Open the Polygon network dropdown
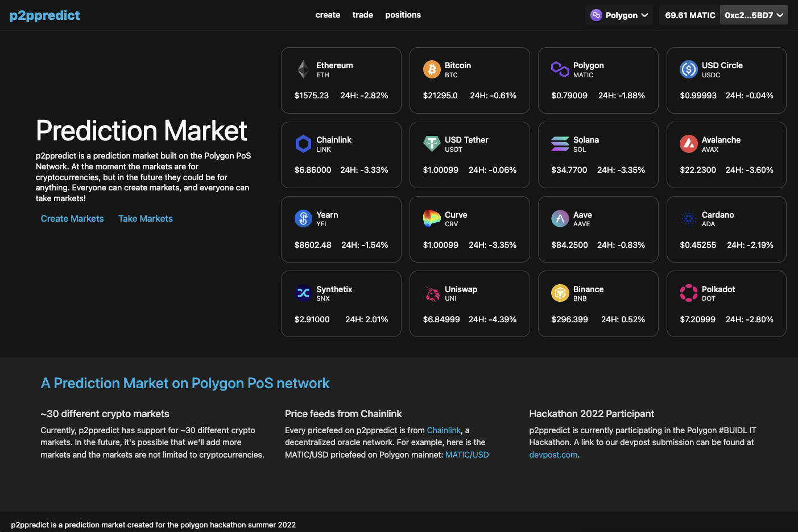798x532 pixels. [619, 15]
